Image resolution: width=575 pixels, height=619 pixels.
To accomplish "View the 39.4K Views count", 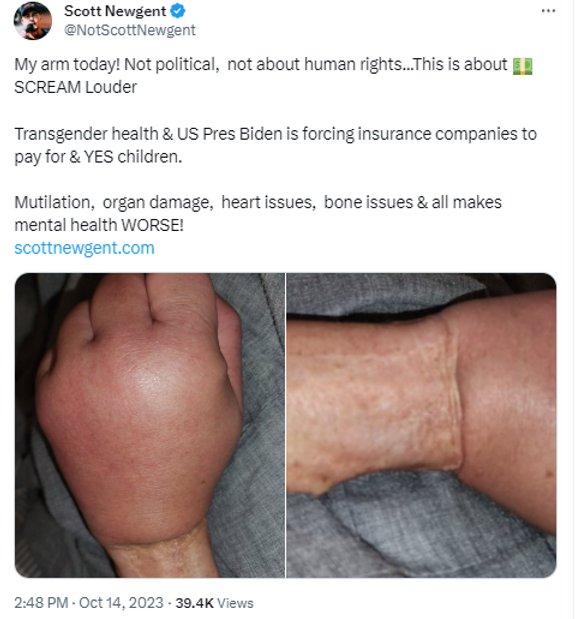I will tap(214, 603).
